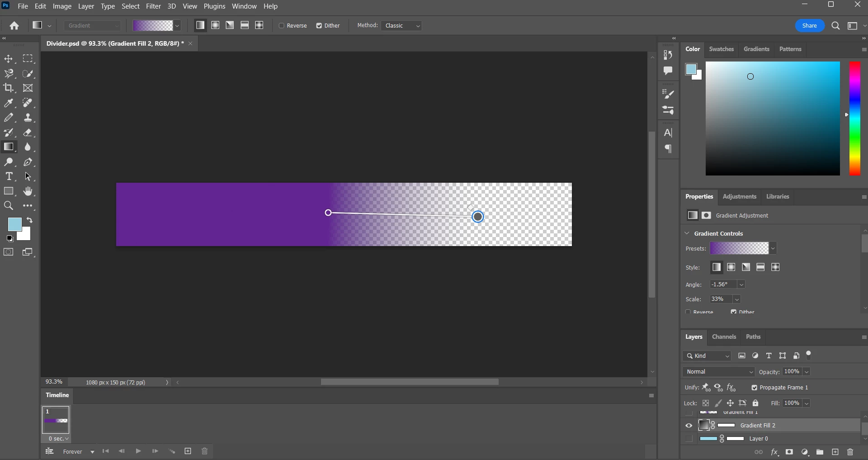
Task: Show the Layer 0 visibility eye
Action: 689,439
